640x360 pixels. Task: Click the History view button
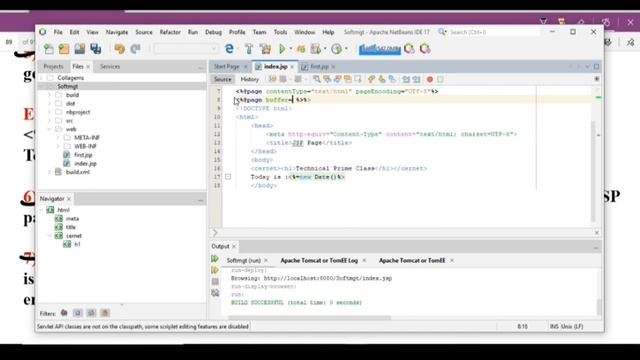pyautogui.click(x=249, y=79)
